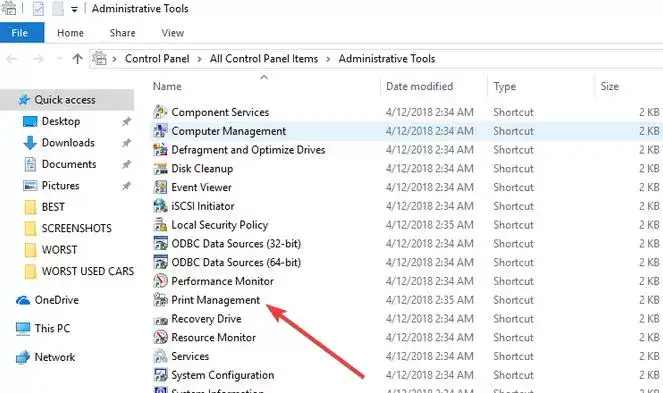
Task: Open the View ribbon tab
Action: click(173, 33)
